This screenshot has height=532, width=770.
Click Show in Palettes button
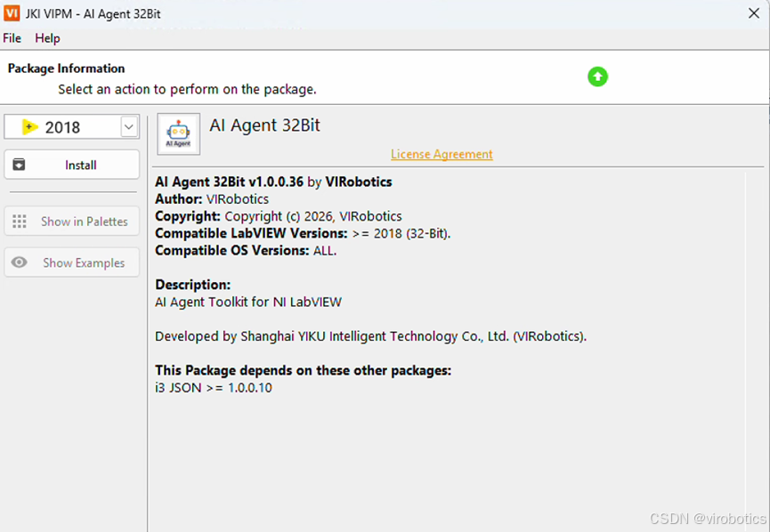coord(72,222)
